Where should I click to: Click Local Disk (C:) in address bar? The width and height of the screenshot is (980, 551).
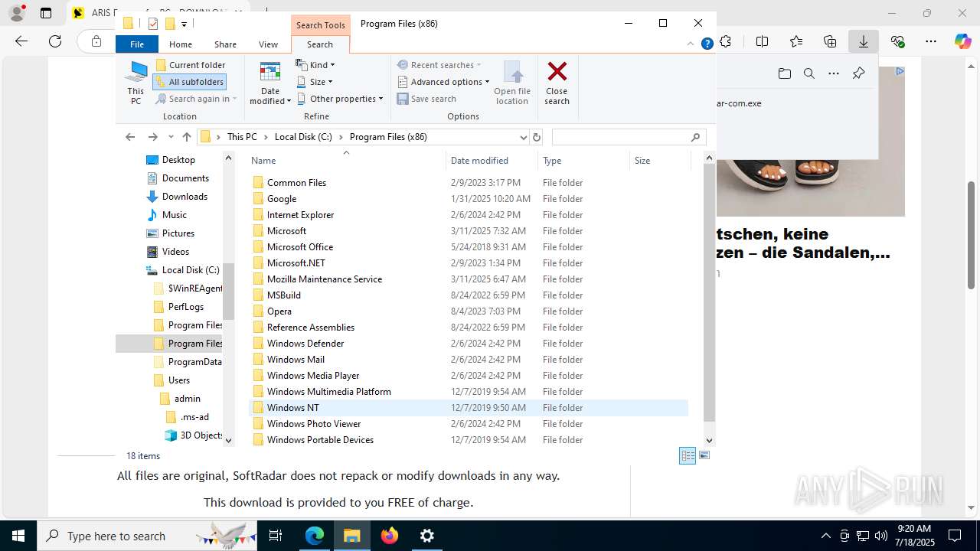click(303, 137)
